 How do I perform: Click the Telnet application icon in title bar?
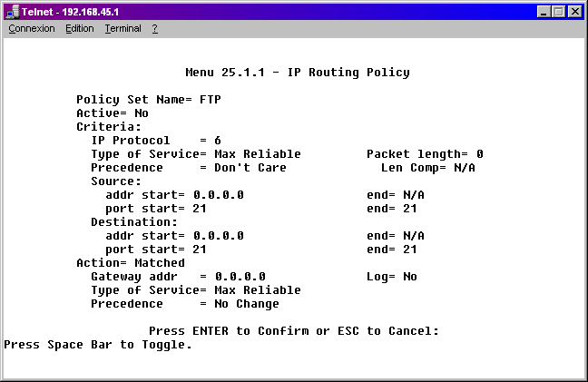point(13,12)
